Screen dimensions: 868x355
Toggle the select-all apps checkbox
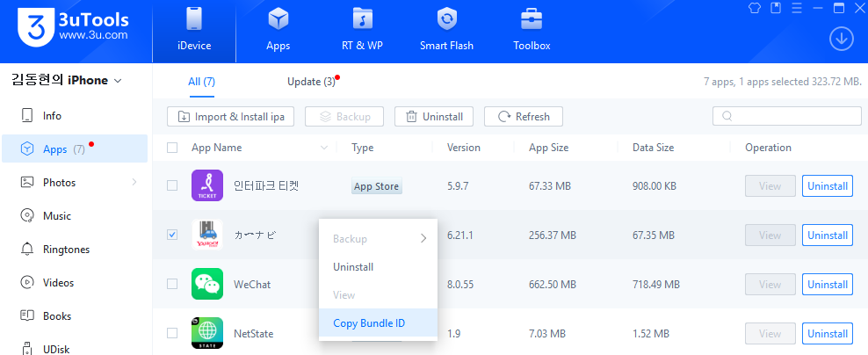coord(172,148)
